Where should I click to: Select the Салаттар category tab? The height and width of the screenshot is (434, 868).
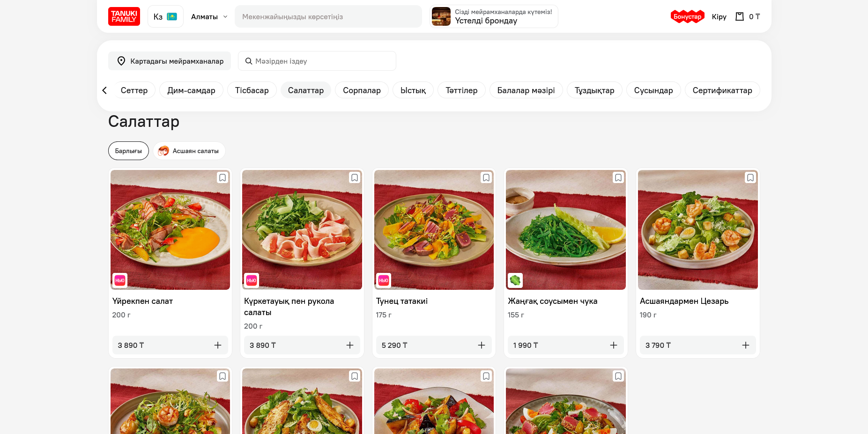pos(306,90)
